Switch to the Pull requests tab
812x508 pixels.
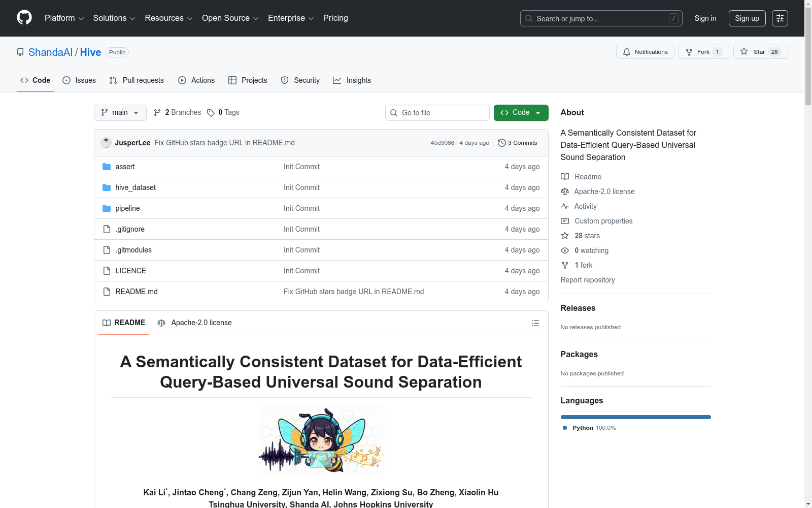click(x=137, y=80)
